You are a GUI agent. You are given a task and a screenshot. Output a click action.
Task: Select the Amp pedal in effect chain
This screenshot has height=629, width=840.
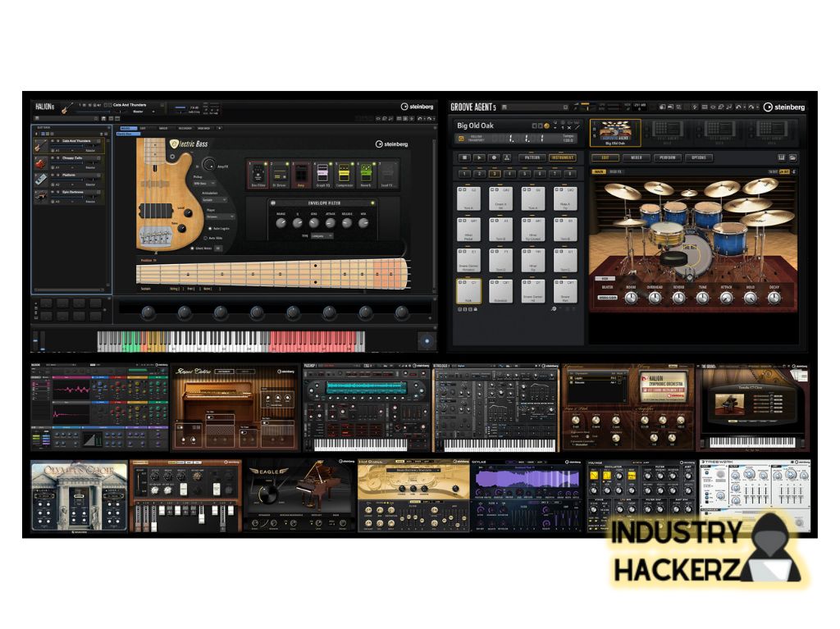(x=301, y=174)
